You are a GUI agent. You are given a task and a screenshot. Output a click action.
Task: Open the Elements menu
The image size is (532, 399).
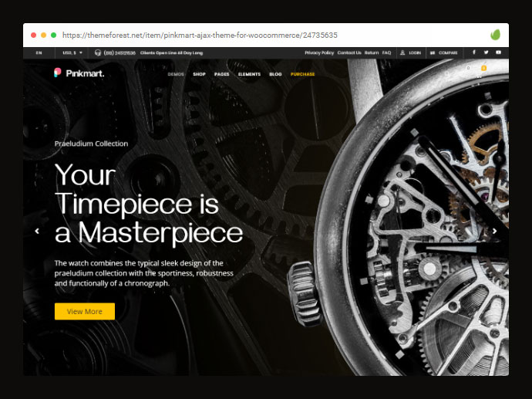[x=249, y=74]
